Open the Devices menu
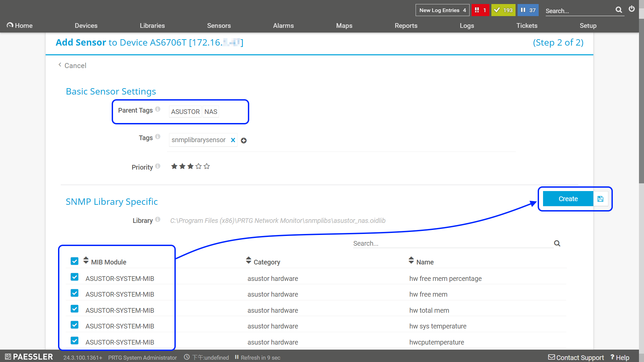Image resolution: width=644 pixels, height=362 pixels. click(86, 25)
